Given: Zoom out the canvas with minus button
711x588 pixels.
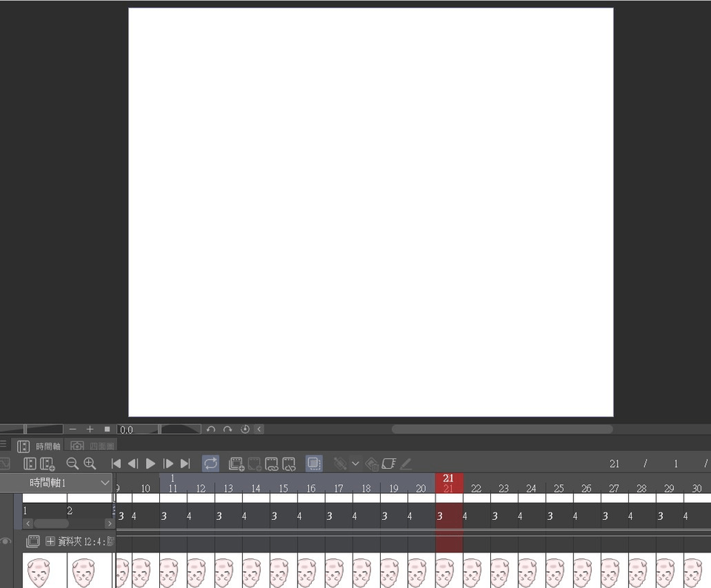Looking at the screenshot, I should point(73,429).
